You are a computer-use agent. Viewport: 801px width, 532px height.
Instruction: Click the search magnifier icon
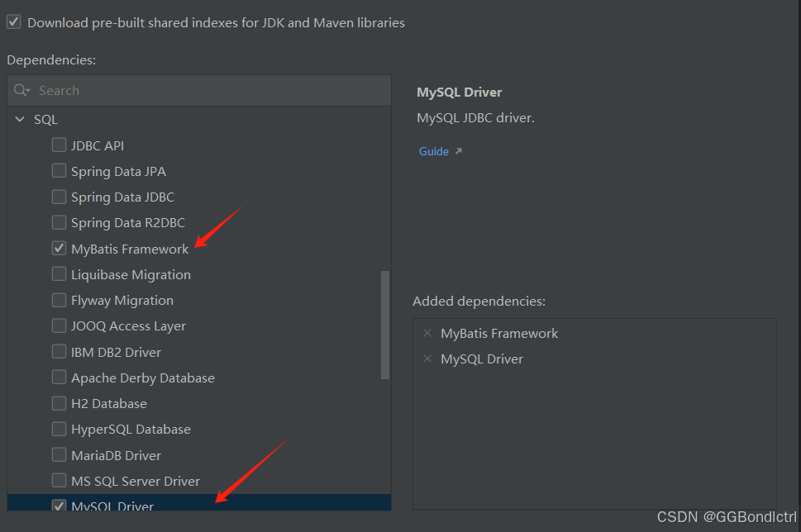pyautogui.click(x=21, y=90)
